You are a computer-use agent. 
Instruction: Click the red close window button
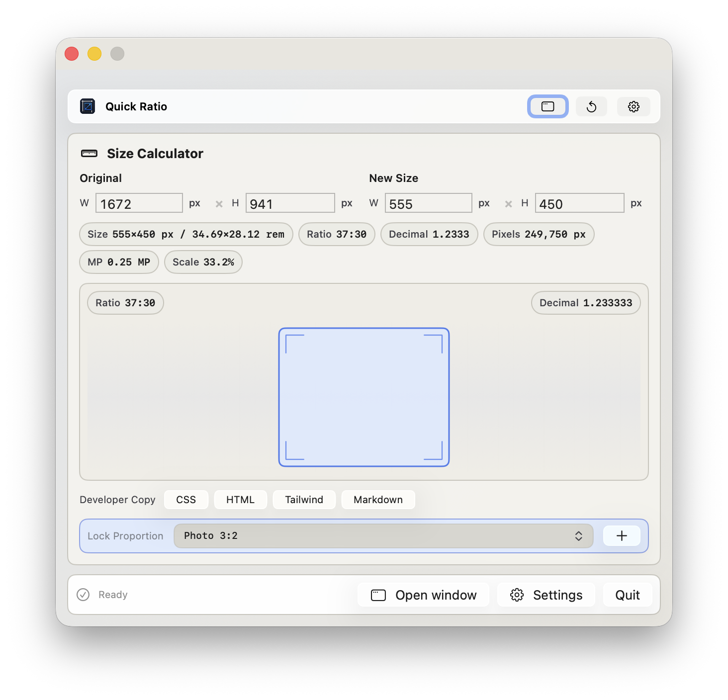[x=72, y=54]
